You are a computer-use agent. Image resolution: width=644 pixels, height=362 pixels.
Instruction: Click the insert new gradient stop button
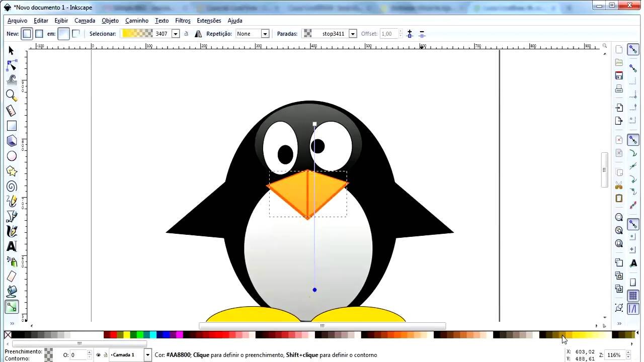coord(410,34)
